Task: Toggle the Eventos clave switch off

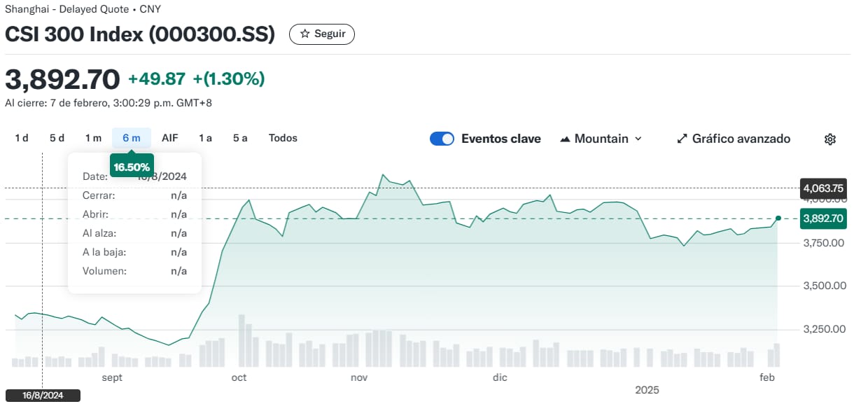Action: tap(442, 139)
